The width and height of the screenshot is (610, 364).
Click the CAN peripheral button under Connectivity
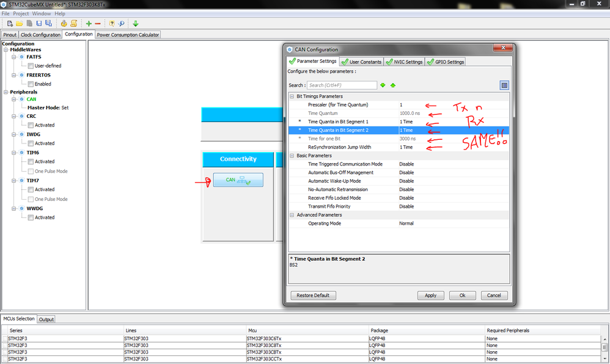click(238, 180)
